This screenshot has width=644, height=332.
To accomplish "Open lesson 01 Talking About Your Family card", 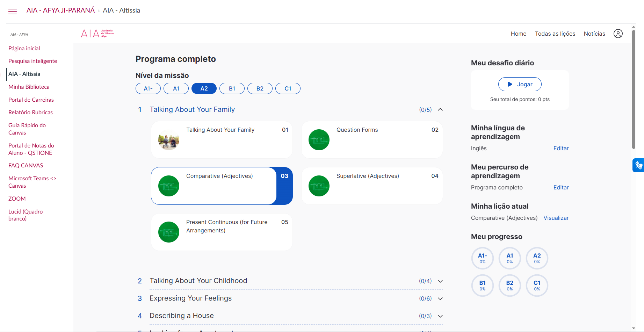I will [x=222, y=140].
